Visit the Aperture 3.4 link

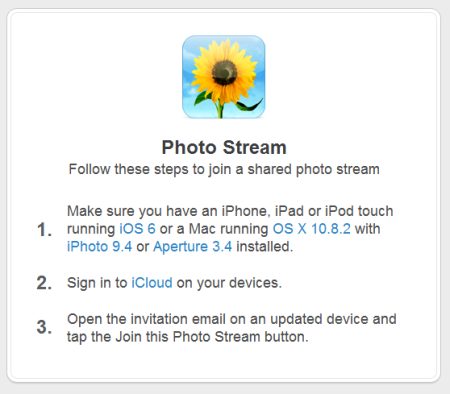coord(193,247)
